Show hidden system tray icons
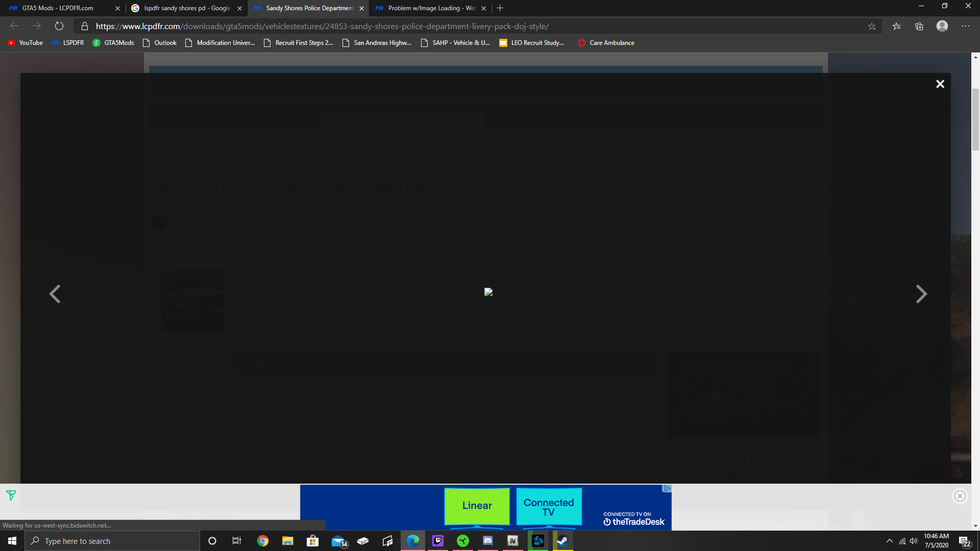Image resolution: width=980 pixels, height=551 pixels. point(889,541)
